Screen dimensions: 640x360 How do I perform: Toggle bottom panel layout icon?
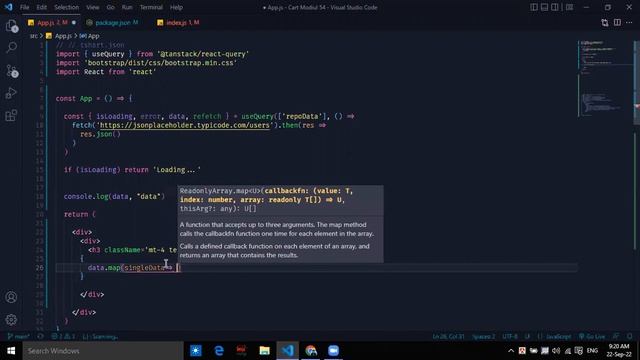(x=544, y=7)
